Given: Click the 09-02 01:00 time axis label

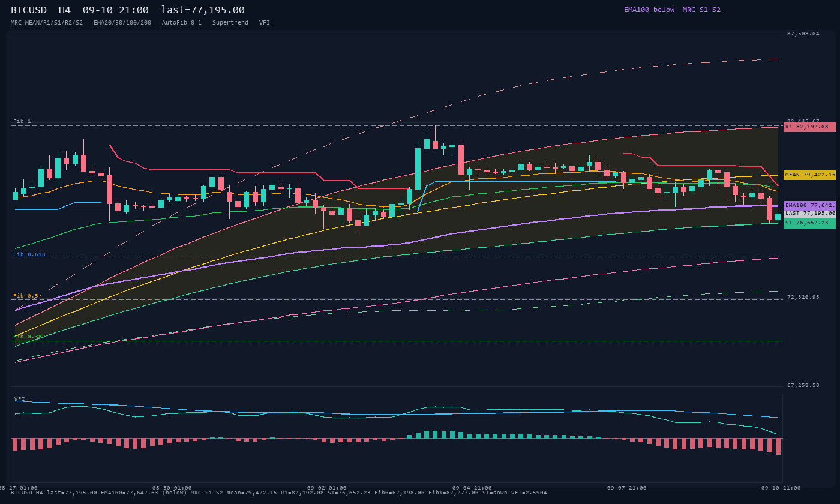Looking at the screenshot, I should click(327, 488).
